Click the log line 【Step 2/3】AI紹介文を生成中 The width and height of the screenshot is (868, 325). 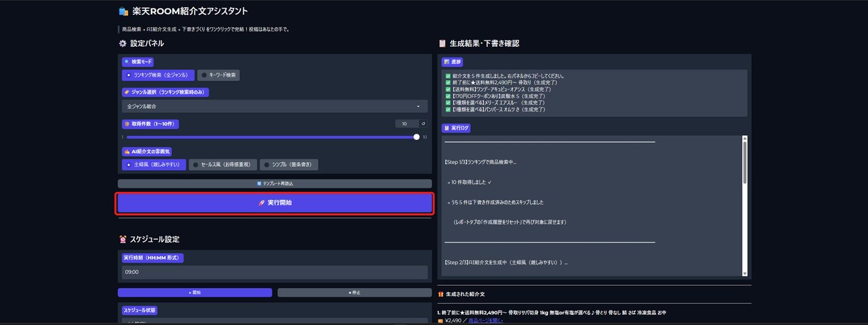coord(506,262)
